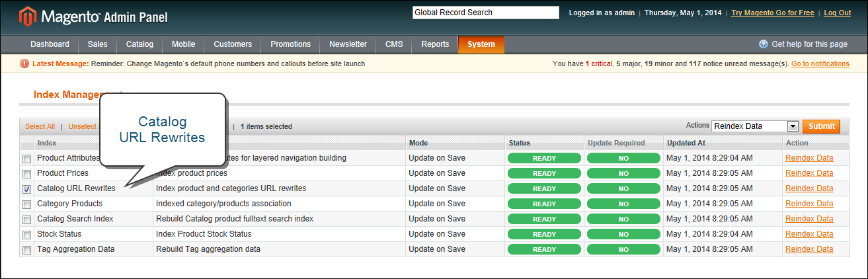Click the orange Submit button
This screenshot has height=279, width=868.
[821, 126]
